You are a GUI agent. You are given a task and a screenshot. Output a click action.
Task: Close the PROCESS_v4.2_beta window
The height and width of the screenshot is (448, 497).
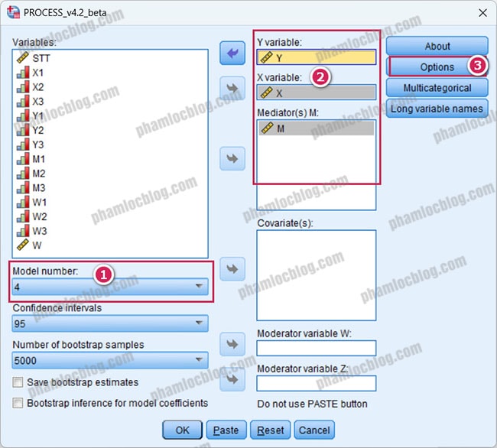coord(482,13)
